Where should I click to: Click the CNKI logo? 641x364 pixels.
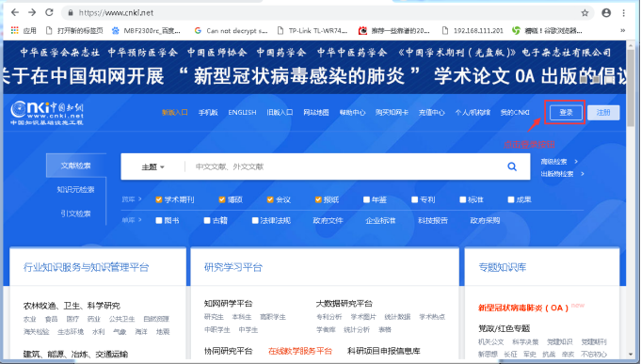pos(47,112)
